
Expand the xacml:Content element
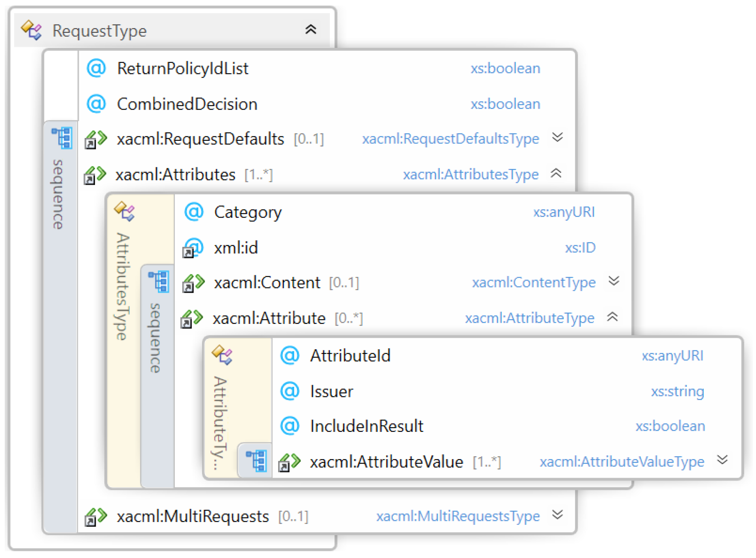click(614, 281)
